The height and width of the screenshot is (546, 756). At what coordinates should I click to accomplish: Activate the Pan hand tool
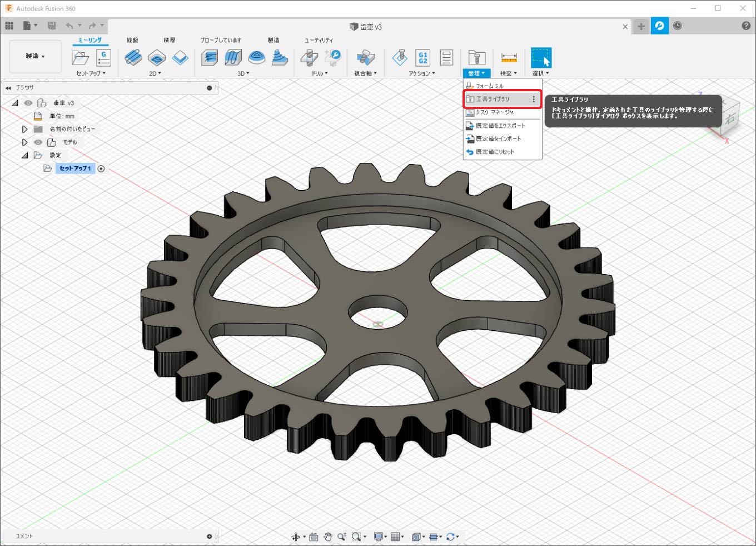(x=328, y=537)
